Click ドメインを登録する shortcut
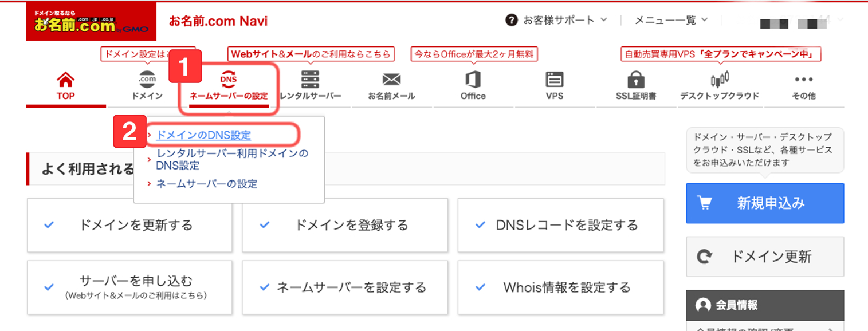Screen dimensions: 868x331 tap(345, 225)
